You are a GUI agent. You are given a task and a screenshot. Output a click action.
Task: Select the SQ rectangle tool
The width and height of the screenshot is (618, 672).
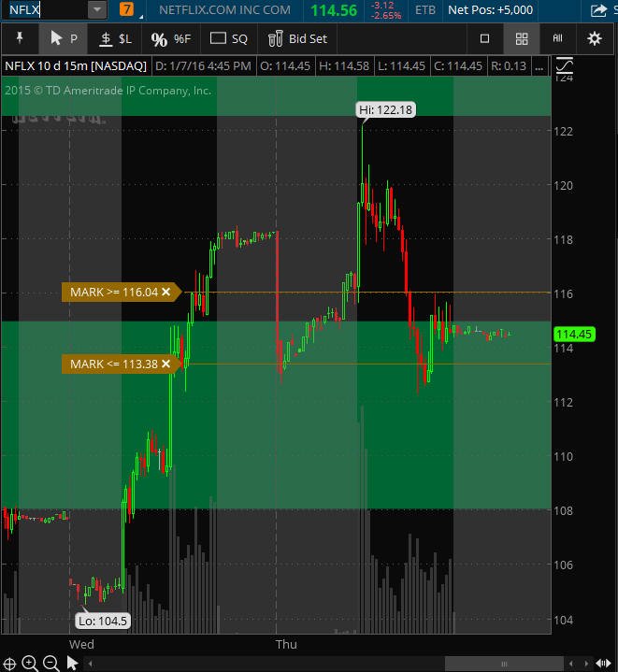(229, 38)
